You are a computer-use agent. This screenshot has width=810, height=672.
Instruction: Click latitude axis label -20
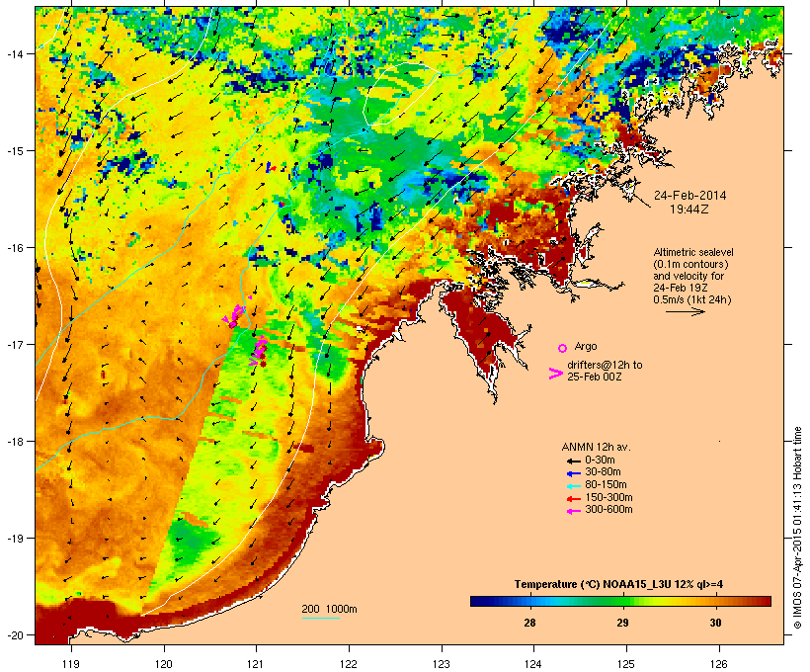tap(14, 634)
